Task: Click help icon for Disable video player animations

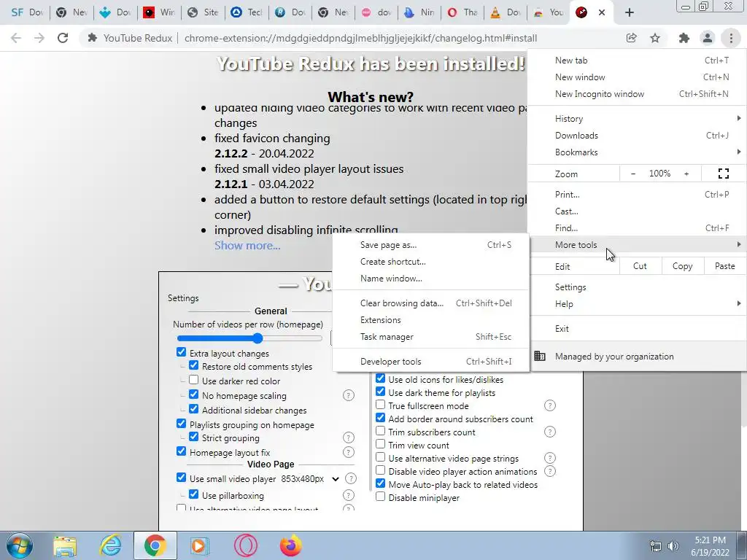Action: pyautogui.click(x=550, y=471)
